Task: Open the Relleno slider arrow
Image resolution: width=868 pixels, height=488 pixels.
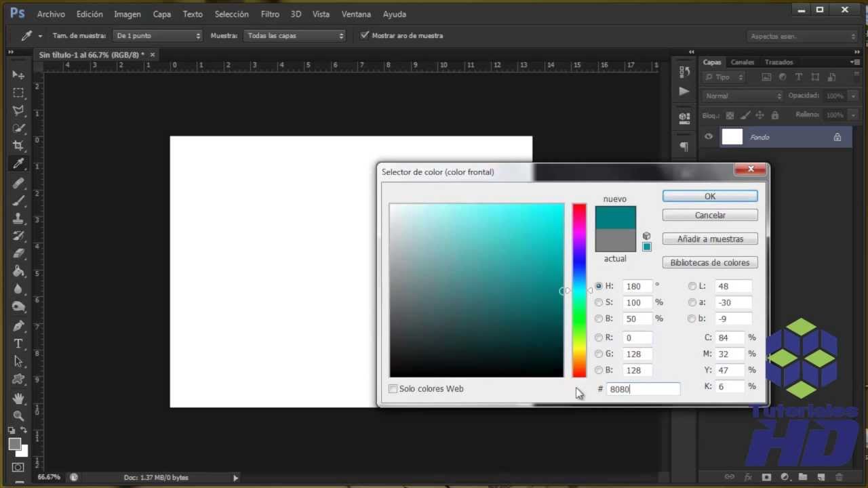Action: click(x=853, y=115)
